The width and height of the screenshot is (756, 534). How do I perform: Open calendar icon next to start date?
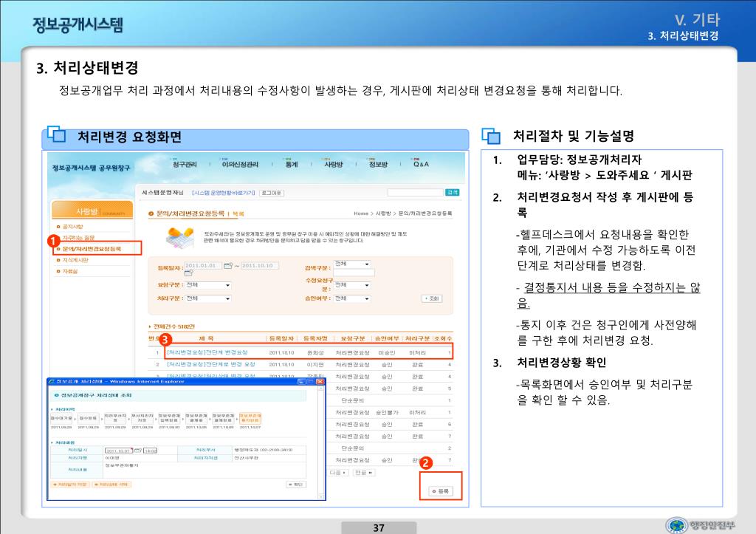228,265
